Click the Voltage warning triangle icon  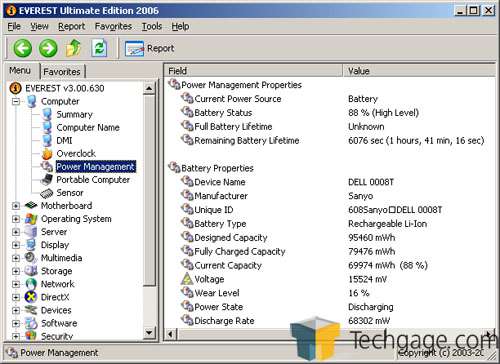(x=187, y=279)
